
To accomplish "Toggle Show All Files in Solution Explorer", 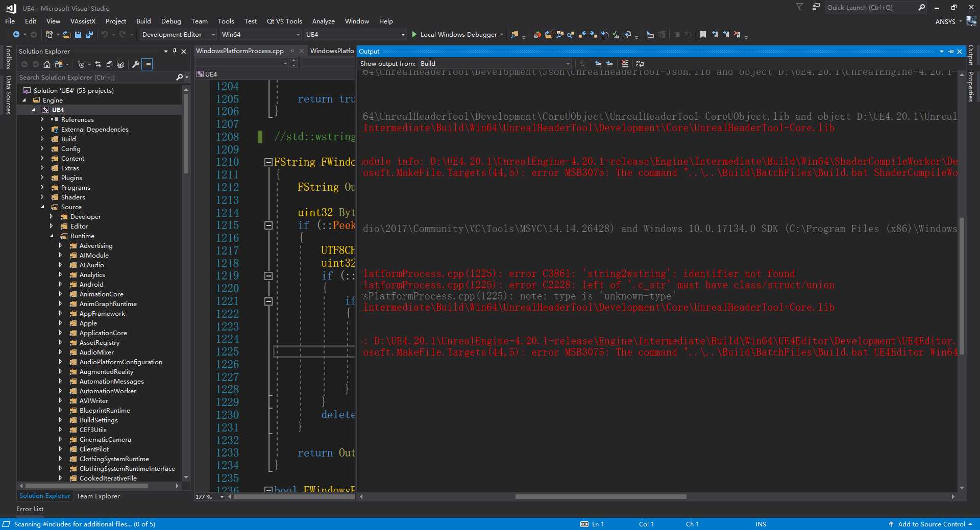I will tap(120, 64).
